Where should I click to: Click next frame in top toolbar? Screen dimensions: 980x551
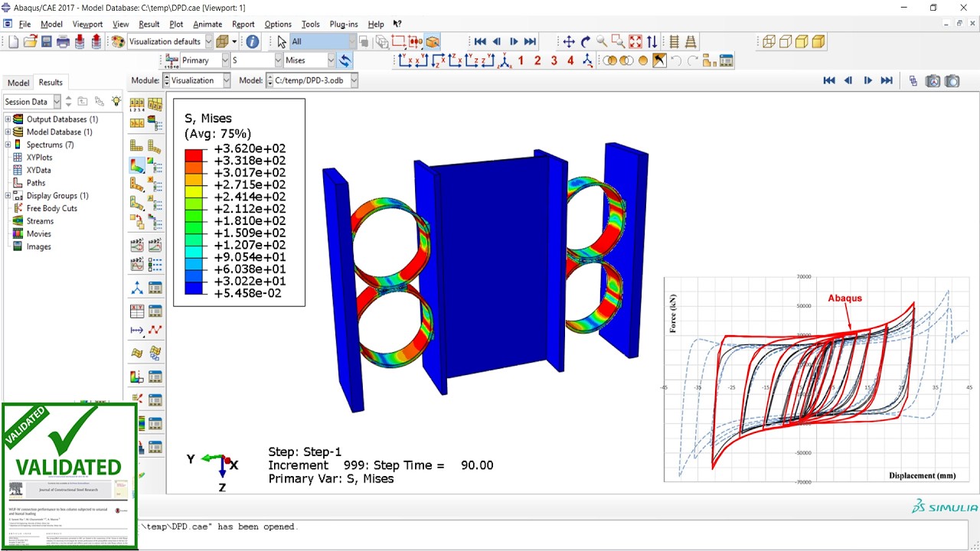tap(514, 41)
